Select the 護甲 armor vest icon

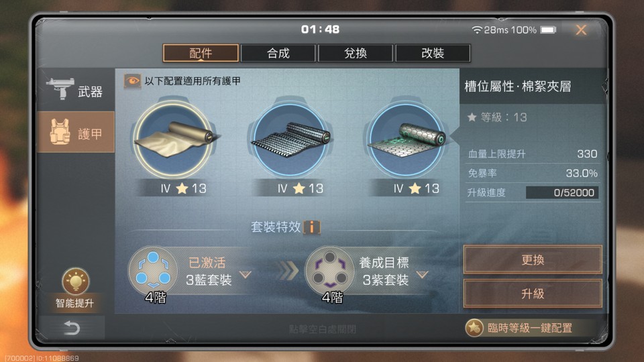tap(60, 132)
